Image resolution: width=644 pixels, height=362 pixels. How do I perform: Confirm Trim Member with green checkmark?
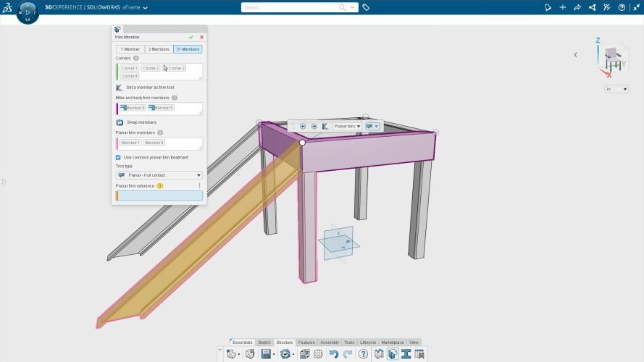tap(191, 37)
